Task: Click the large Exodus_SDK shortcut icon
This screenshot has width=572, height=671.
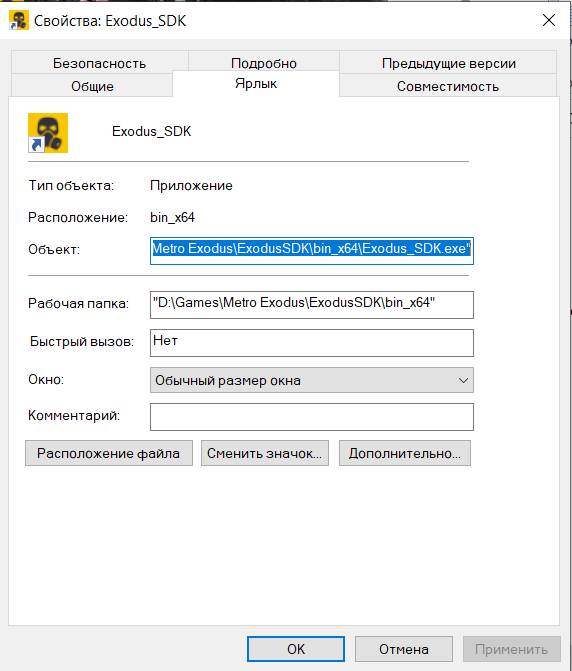Action: click(48, 133)
